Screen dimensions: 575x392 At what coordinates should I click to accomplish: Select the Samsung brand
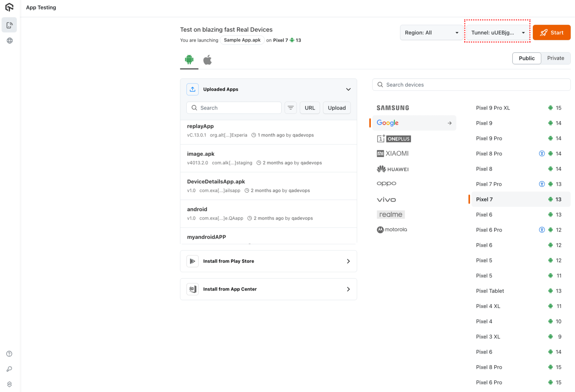pyautogui.click(x=393, y=108)
